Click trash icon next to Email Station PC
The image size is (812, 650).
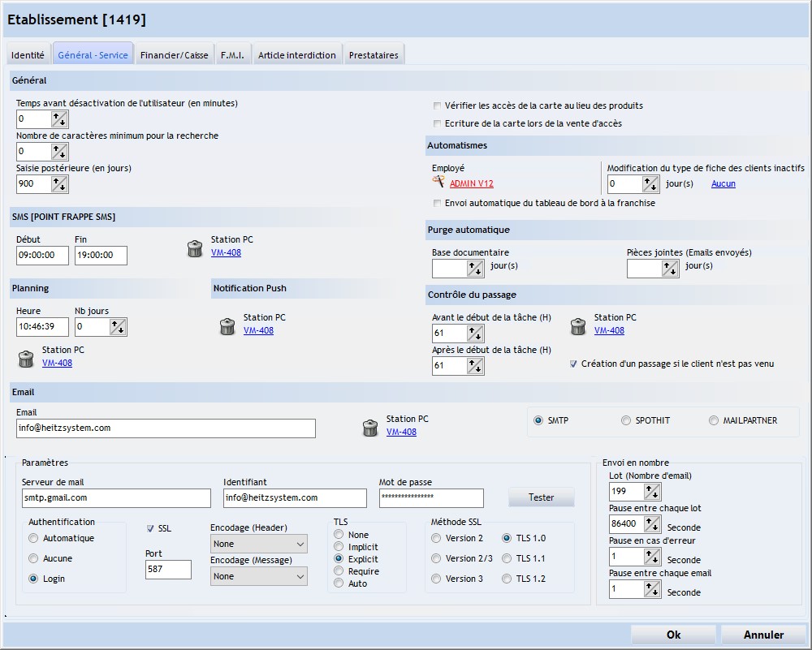370,428
